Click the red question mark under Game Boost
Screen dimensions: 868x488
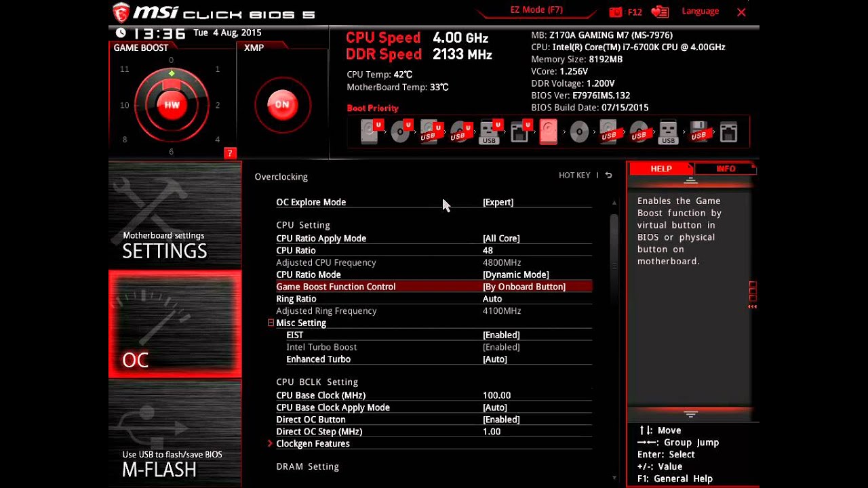230,153
